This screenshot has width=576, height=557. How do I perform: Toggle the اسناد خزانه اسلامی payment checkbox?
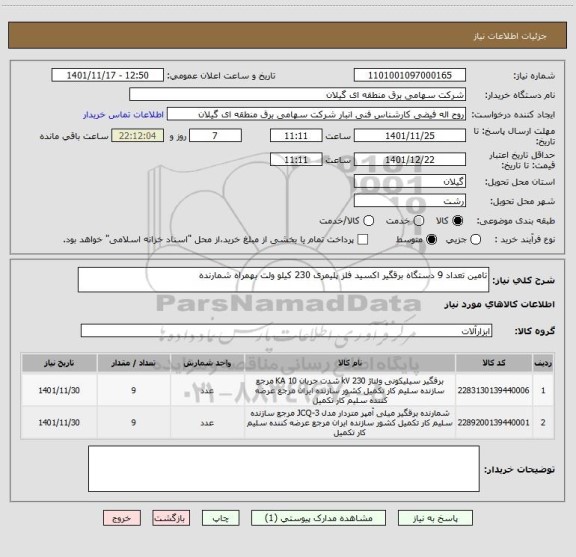363,240
